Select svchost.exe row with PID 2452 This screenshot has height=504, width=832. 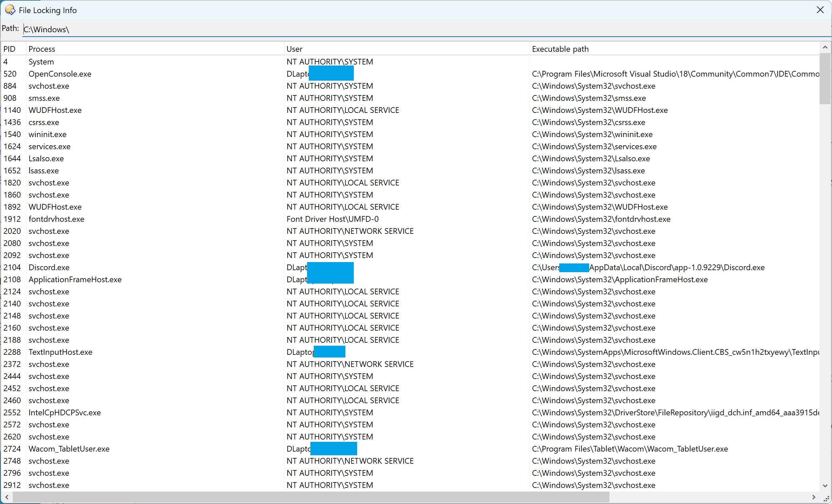[x=410, y=389]
